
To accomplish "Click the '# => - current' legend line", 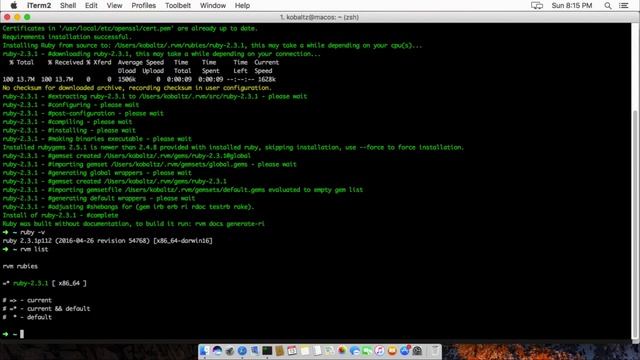I will (27, 300).
